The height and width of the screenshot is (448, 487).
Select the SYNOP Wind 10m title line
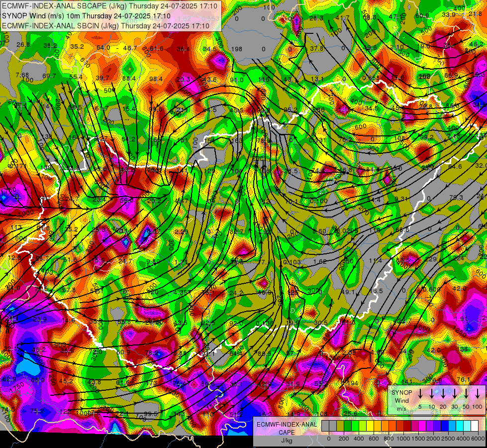(86, 16)
